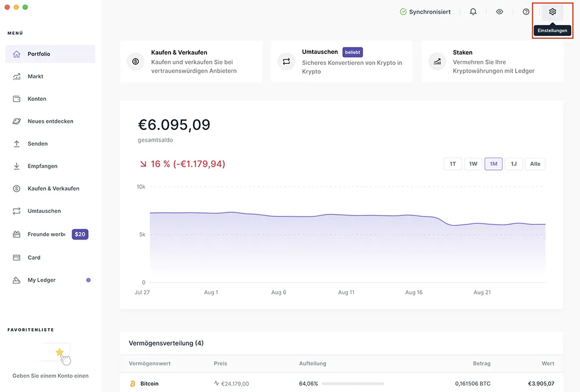Click the Preis column header
The image size is (580, 392).
(220, 364)
